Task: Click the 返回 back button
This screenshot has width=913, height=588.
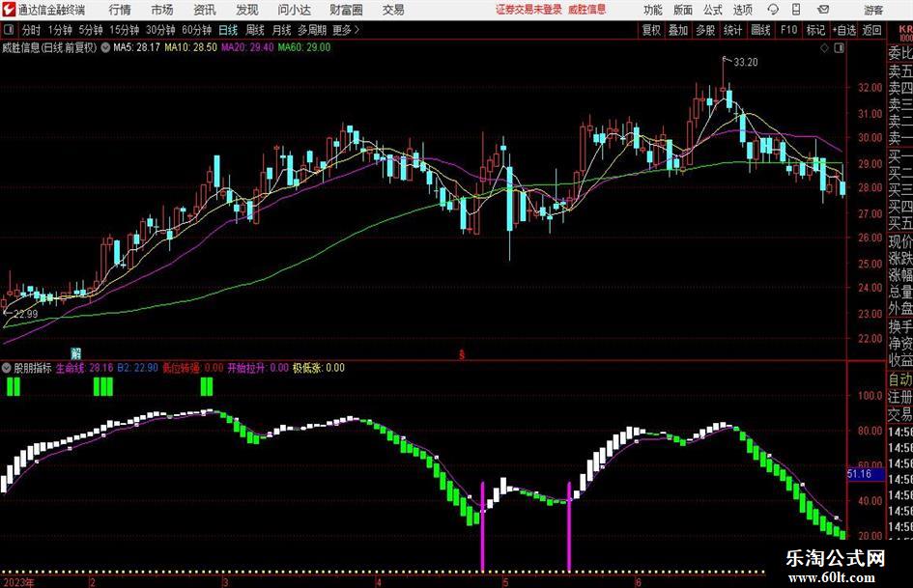Action: 871,30
